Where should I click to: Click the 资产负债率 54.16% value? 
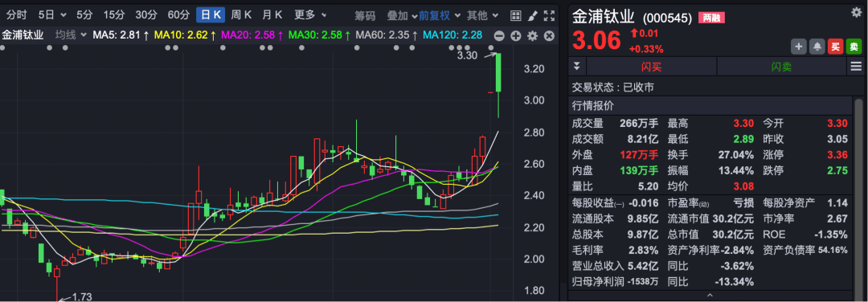pyautogui.click(x=833, y=250)
